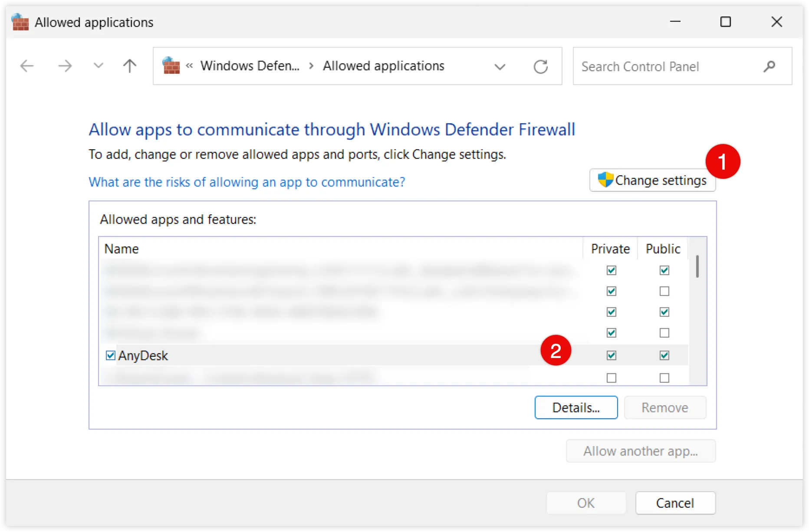Click the UAC shield on Change settings
Viewport: 809px width, 532px height.
(605, 180)
